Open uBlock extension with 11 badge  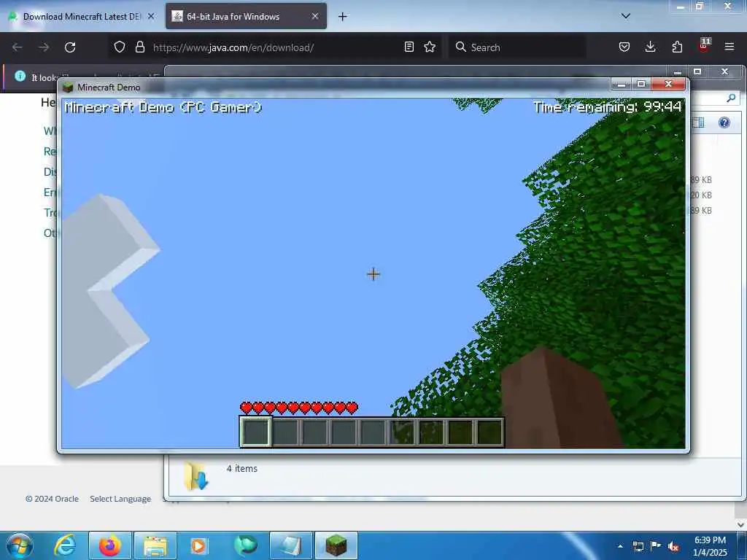click(x=704, y=46)
